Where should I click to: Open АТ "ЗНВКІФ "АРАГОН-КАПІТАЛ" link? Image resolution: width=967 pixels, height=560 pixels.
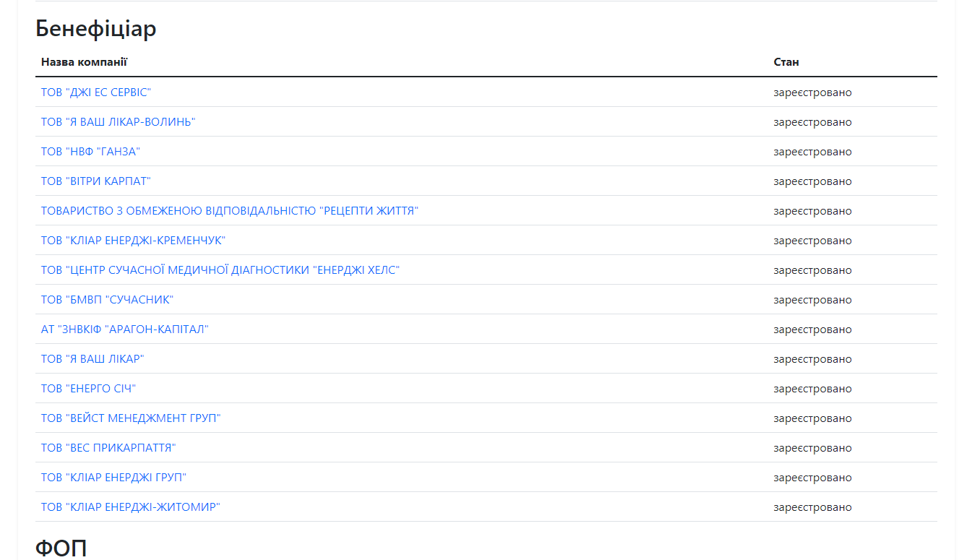124,329
